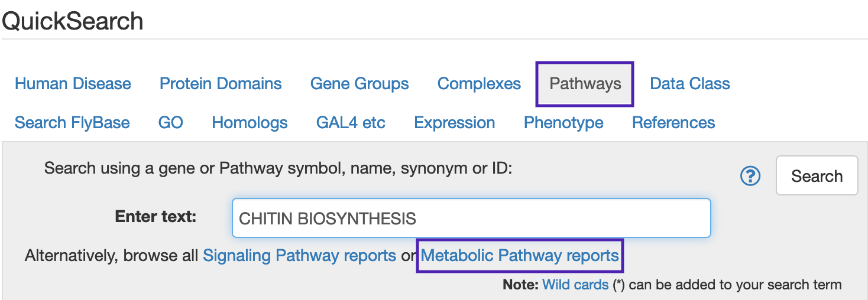The width and height of the screenshot is (868, 300).
Task: Open the Human Disease tab
Action: coord(73,84)
